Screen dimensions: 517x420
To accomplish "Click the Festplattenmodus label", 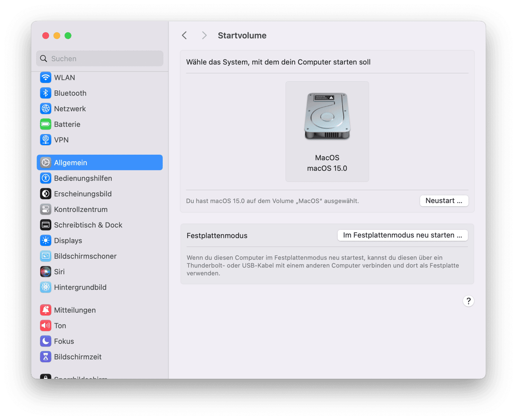I will (x=217, y=236).
